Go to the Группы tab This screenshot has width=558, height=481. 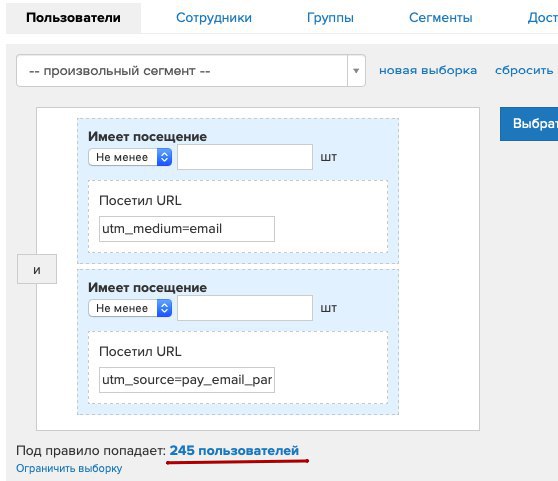click(x=330, y=17)
